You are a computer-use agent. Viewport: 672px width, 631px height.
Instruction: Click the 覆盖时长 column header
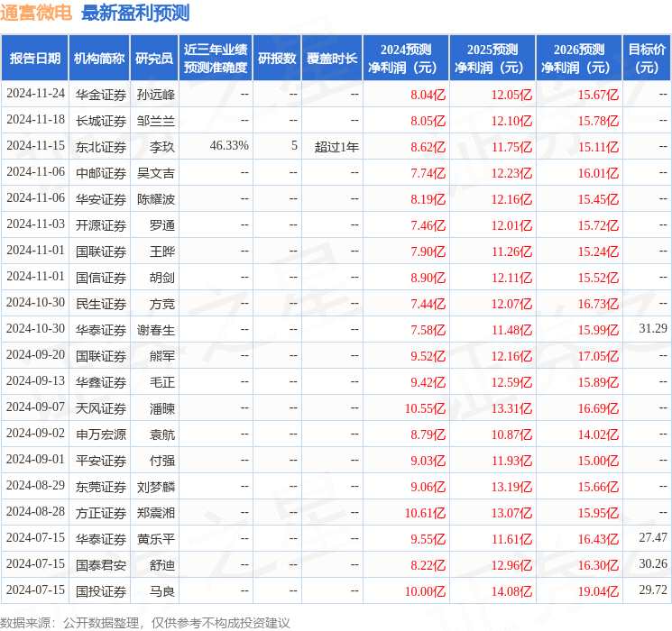(x=332, y=59)
